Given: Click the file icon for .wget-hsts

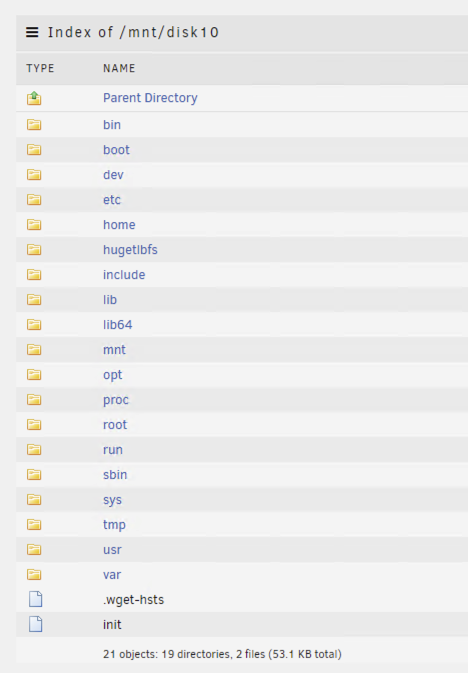Looking at the screenshot, I should [36, 599].
